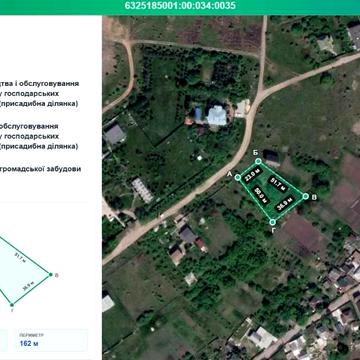Click 36.9 м label in left-panel diagram

click(27, 287)
